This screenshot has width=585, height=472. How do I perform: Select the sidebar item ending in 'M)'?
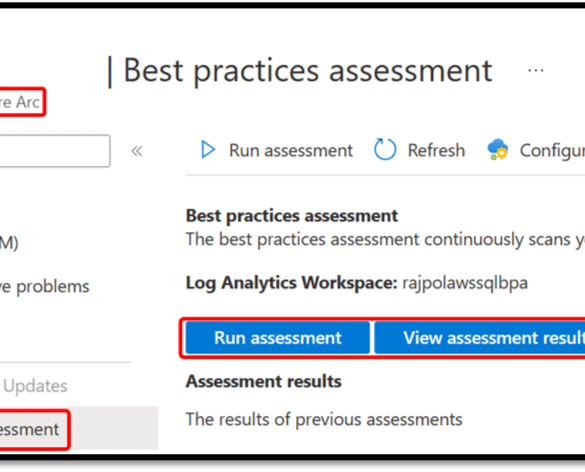pos(9,243)
